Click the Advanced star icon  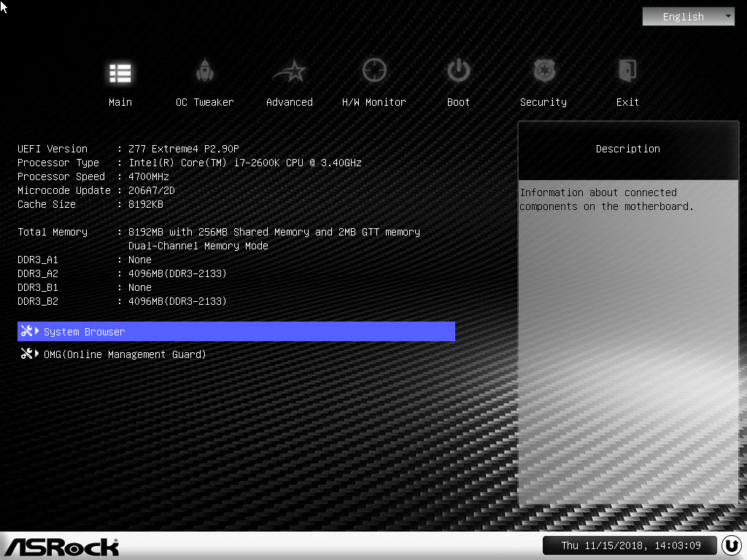(x=290, y=71)
